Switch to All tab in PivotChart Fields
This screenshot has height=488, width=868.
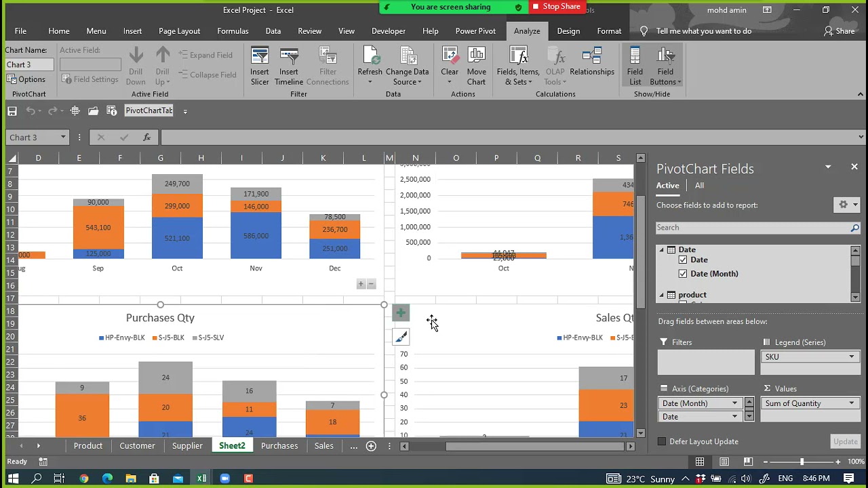pos(699,186)
